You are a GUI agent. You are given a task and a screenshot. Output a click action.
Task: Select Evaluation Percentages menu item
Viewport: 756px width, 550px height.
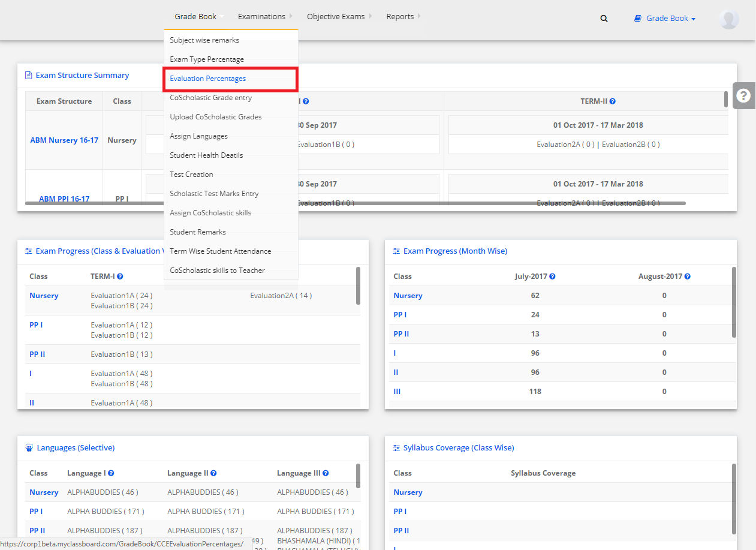(207, 79)
